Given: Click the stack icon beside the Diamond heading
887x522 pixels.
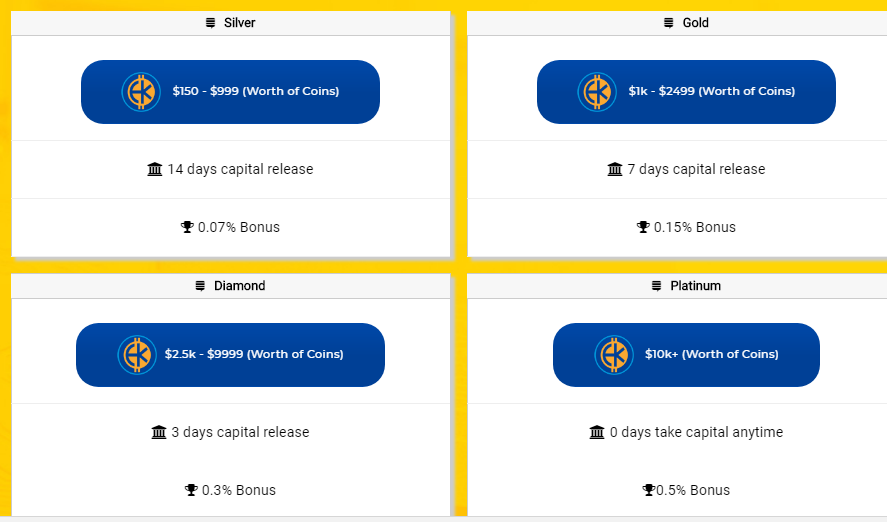Looking at the screenshot, I should (200, 286).
